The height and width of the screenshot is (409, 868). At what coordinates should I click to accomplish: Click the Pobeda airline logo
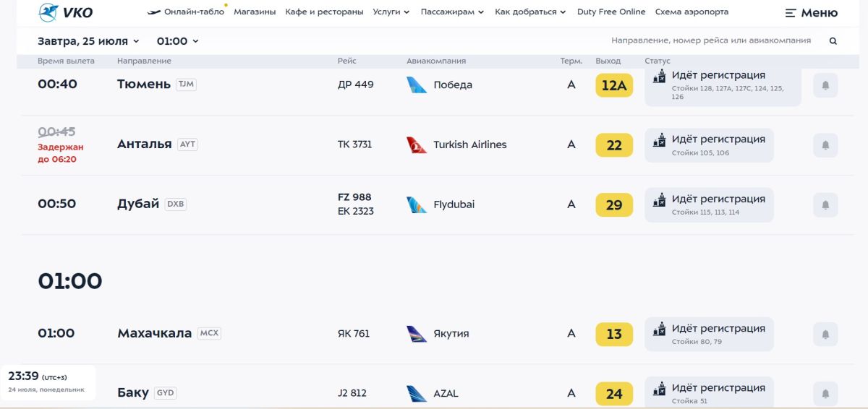pos(417,85)
